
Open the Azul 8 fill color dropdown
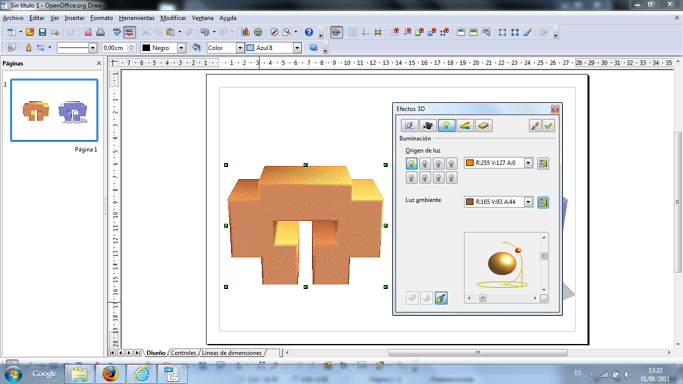tap(297, 48)
